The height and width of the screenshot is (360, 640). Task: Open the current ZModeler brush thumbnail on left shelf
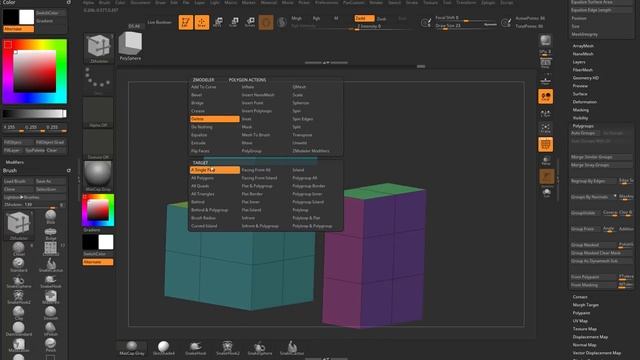(99, 49)
